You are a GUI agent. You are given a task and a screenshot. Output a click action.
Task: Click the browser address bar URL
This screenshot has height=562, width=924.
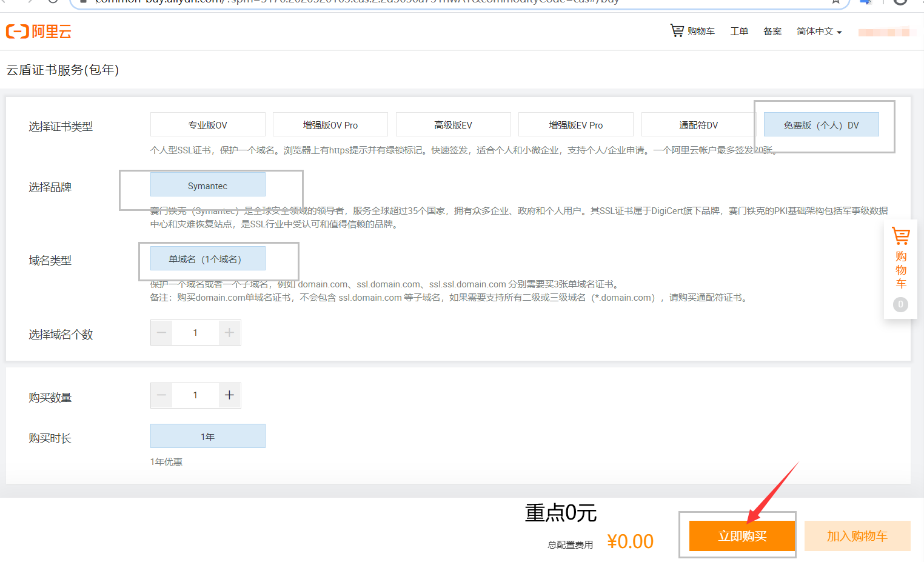pyautogui.click(x=358, y=2)
